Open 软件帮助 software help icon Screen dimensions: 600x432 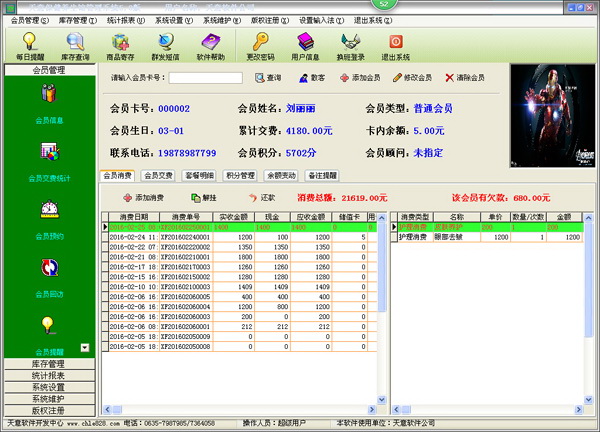click(x=212, y=46)
